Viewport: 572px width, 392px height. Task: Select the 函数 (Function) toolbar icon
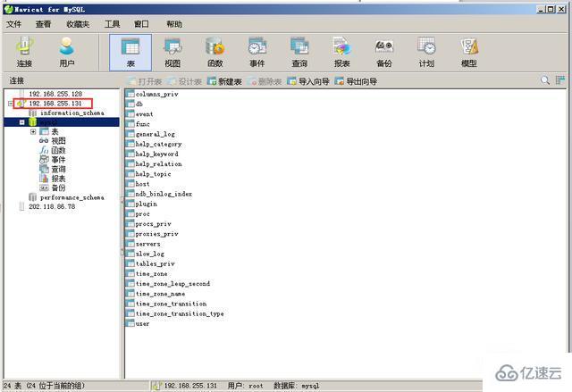215,53
